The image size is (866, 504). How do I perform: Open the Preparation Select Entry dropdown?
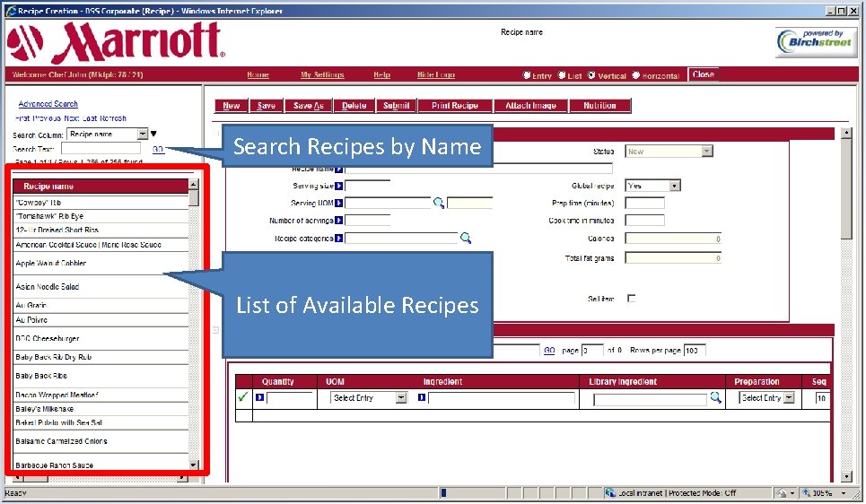click(789, 397)
